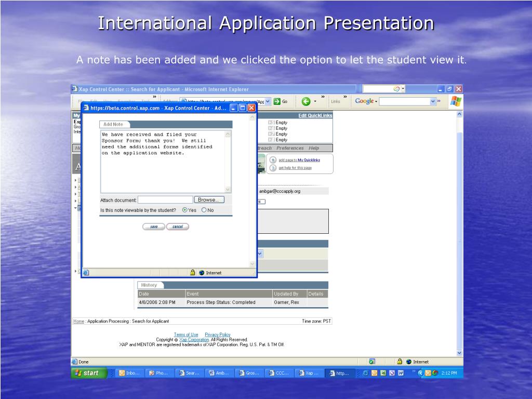The image size is (532, 399).
Task: Click the History tab header
Action: [149, 285]
